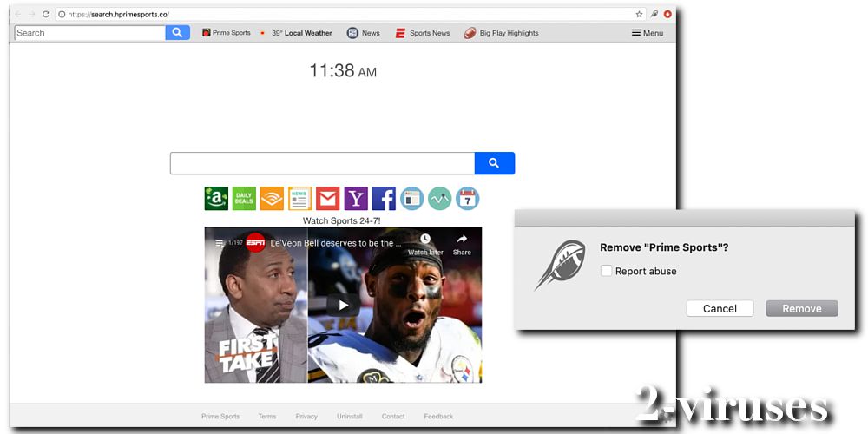This screenshot has width=868, height=434.
Task: Click Remove in the Remove Prime Sports dialog
Action: [801, 308]
